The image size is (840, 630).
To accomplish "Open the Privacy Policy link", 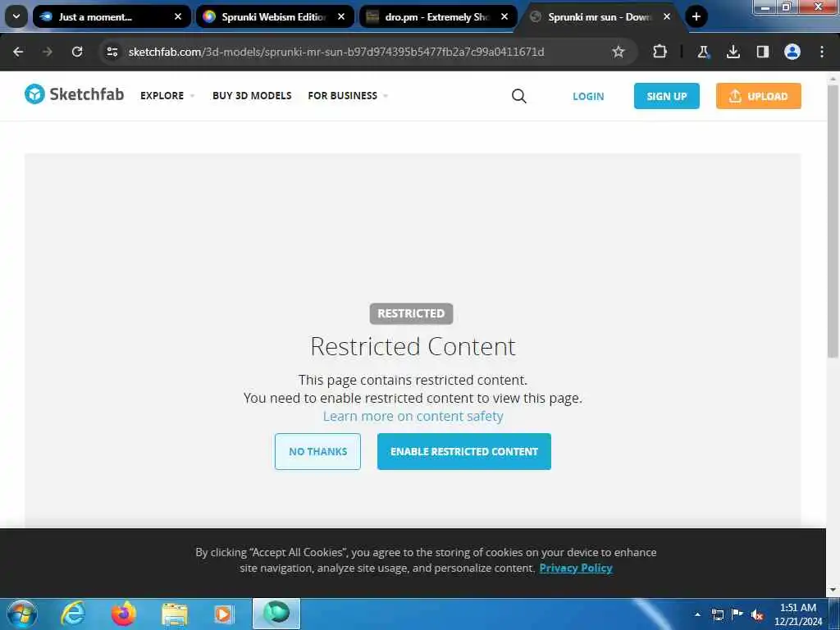I will [x=575, y=568].
